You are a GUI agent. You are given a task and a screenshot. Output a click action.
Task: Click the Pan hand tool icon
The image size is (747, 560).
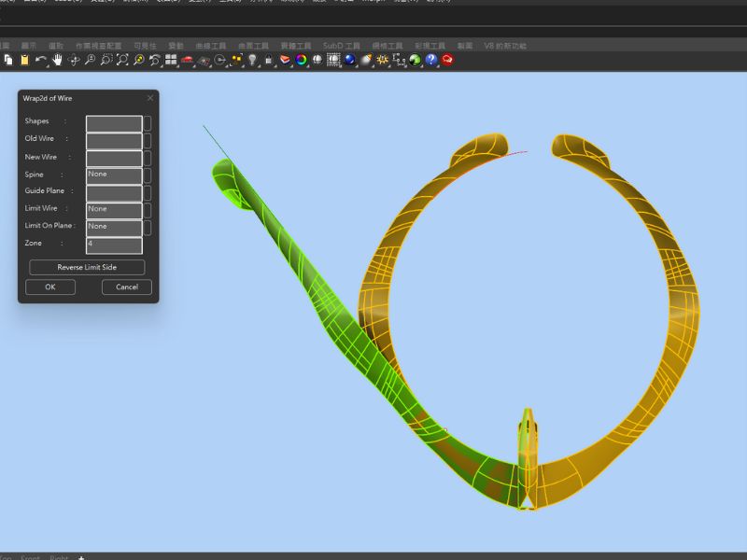(x=57, y=60)
